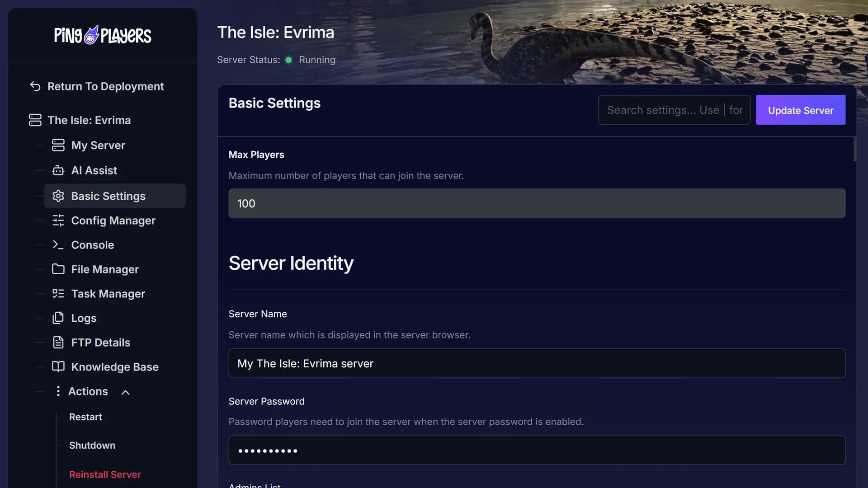Image resolution: width=868 pixels, height=488 pixels.
Task: Click Shutdown under Actions
Action: click(x=92, y=446)
